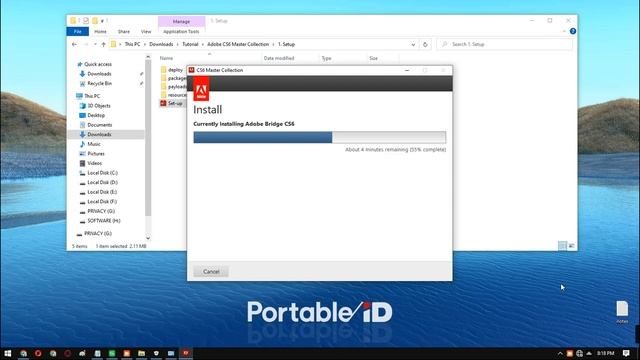This screenshot has height=360, width=640.
Task: Click Tutorial in the address bar path
Action: 190,44
